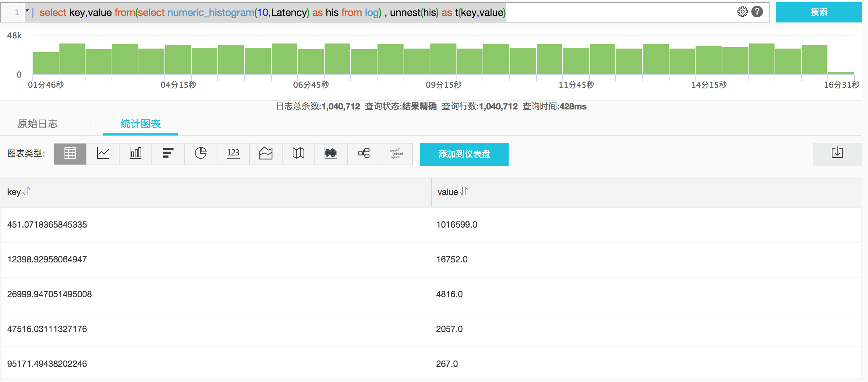Click key cell 451.0718365845335
Viewport: 868px width, 382px height.
47,225
